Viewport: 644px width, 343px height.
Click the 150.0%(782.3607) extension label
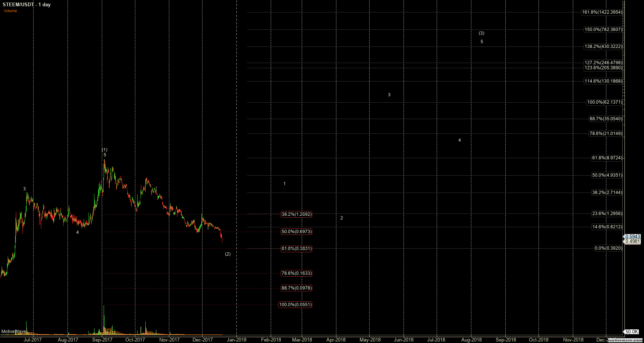point(603,30)
